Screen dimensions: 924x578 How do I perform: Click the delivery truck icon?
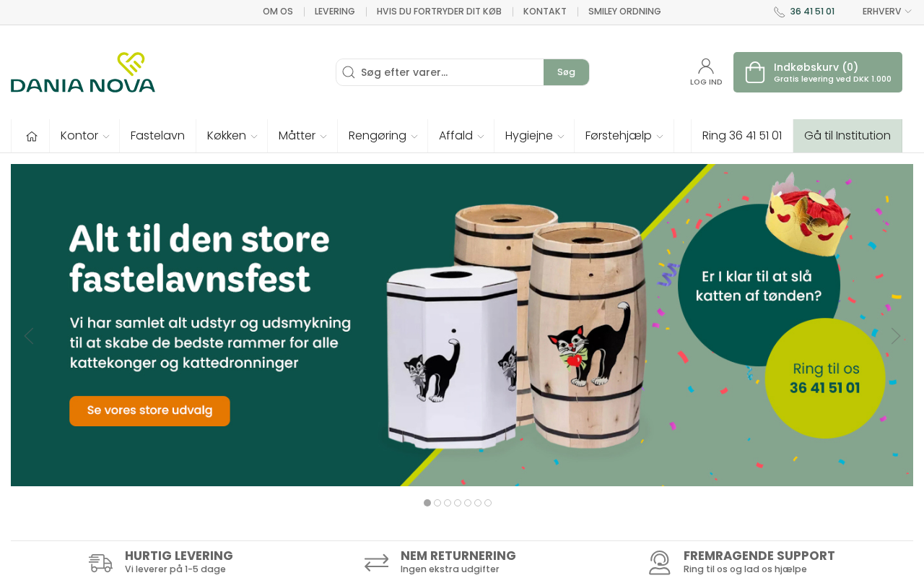[x=100, y=563]
